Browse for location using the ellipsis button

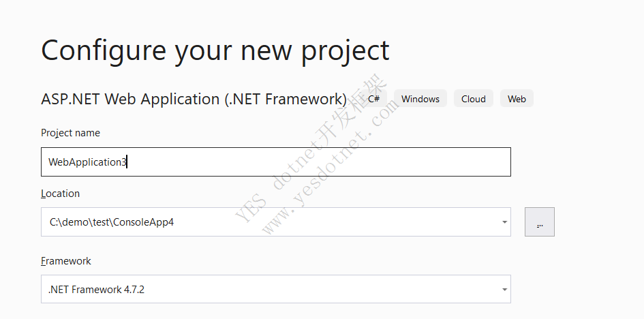[540, 222]
